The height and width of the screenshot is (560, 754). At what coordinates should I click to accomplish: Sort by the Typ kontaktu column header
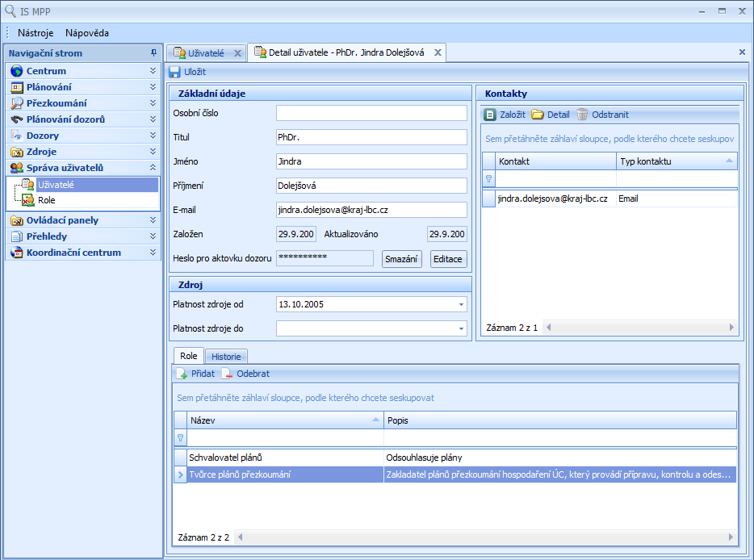point(677,161)
